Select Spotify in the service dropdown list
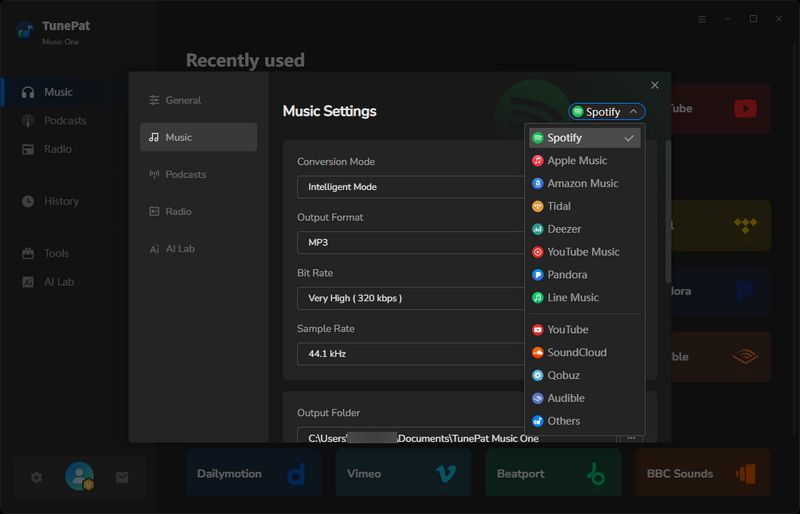The height and width of the screenshot is (514, 800). tap(584, 138)
